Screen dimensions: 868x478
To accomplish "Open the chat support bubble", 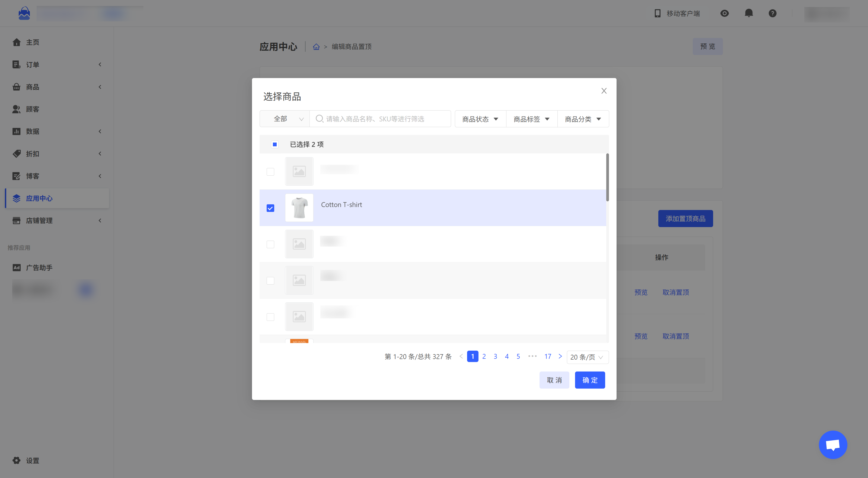I will point(833,445).
